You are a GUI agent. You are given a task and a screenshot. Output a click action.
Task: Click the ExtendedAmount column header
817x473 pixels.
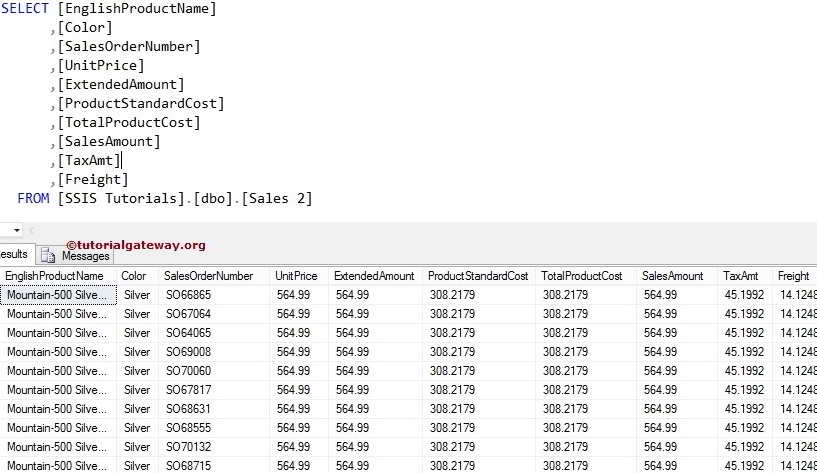coord(375,276)
